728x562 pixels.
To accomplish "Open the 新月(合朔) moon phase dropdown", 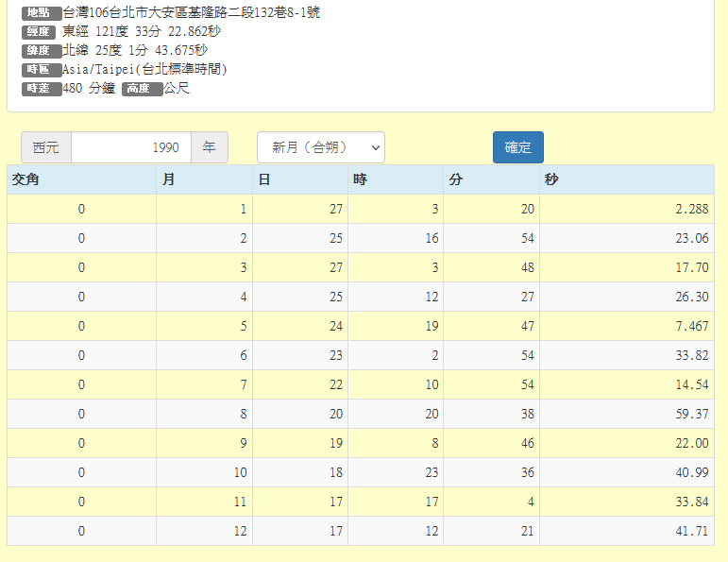I will click(320, 147).
